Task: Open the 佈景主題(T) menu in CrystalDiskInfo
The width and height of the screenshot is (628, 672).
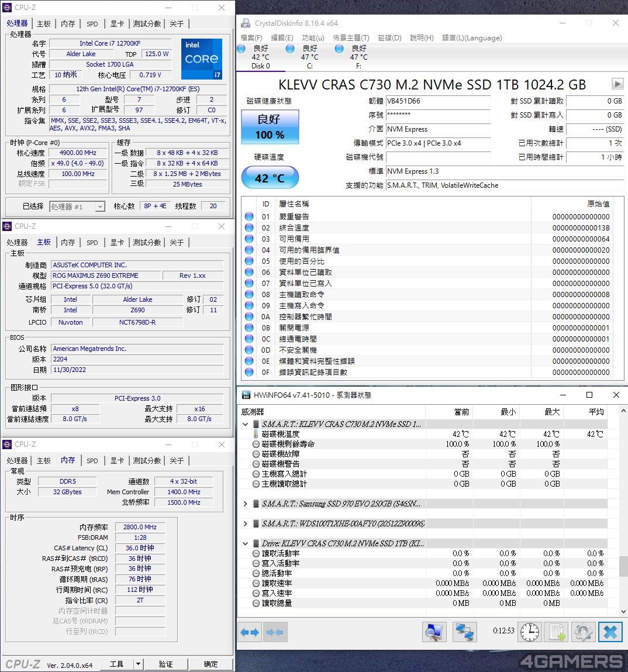Action: pos(351,37)
